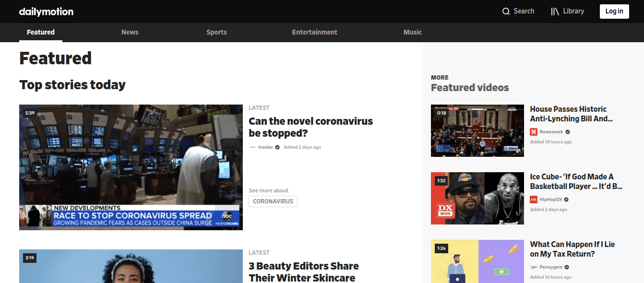The image size is (644, 283).
Task: Click the large 'Featured' page heading
Action: [x=55, y=58]
